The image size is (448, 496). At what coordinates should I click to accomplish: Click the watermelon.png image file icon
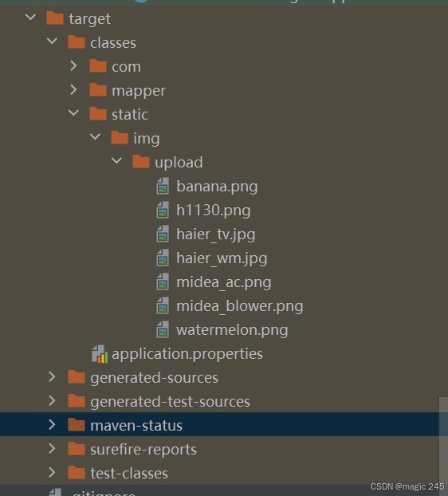pos(163,329)
